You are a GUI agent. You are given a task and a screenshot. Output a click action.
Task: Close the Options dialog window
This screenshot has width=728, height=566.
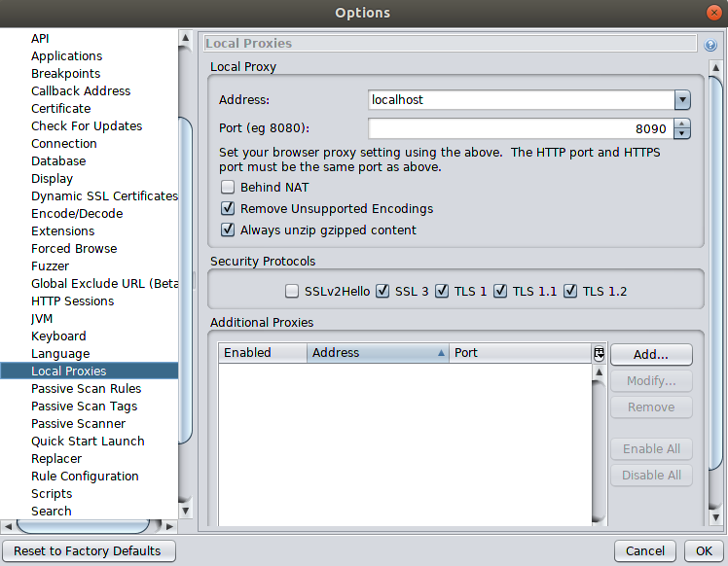pyautogui.click(x=714, y=13)
